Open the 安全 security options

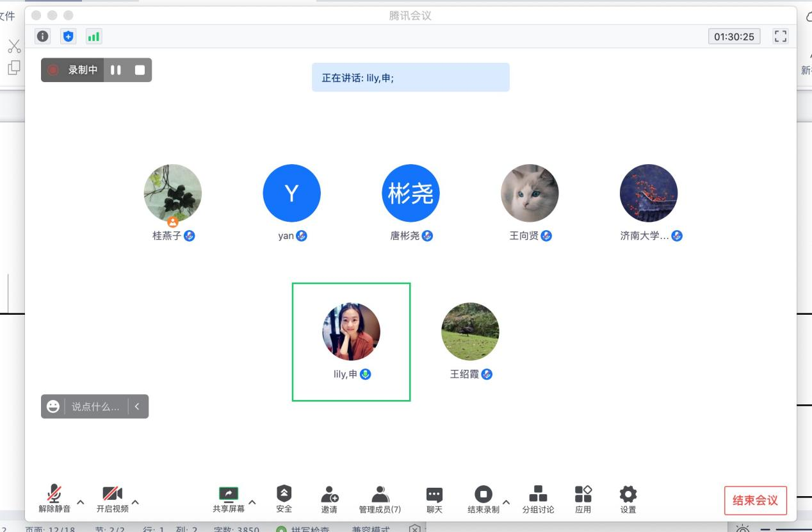click(284, 499)
